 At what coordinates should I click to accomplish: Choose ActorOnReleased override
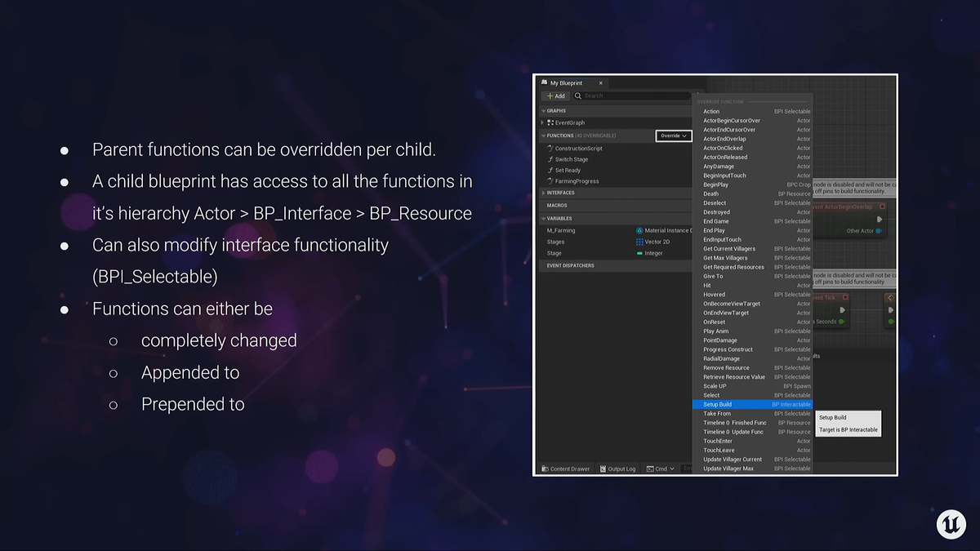pos(752,158)
